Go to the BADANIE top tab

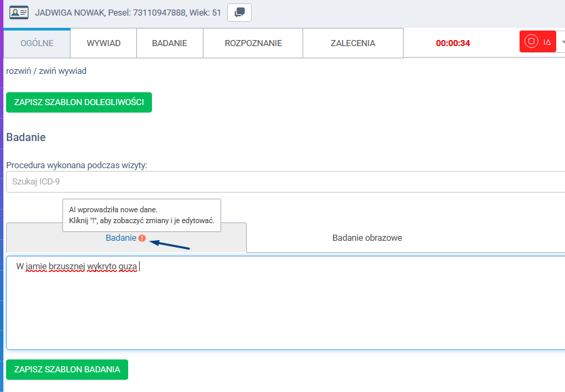pyautogui.click(x=170, y=43)
